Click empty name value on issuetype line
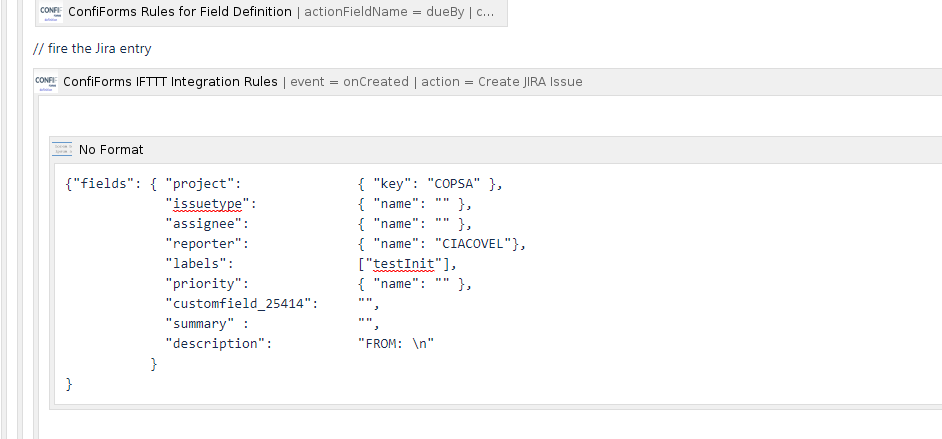 pyautogui.click(x=442, y=204)
